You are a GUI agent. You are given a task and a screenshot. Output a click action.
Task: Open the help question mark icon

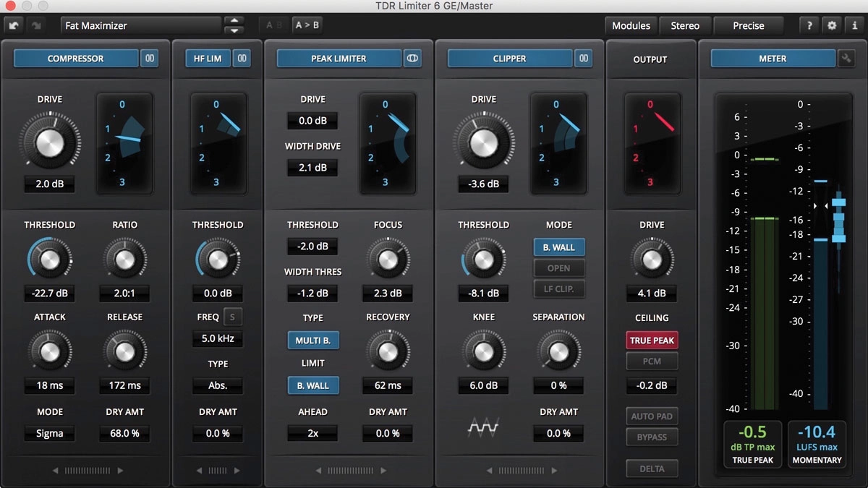809,25
